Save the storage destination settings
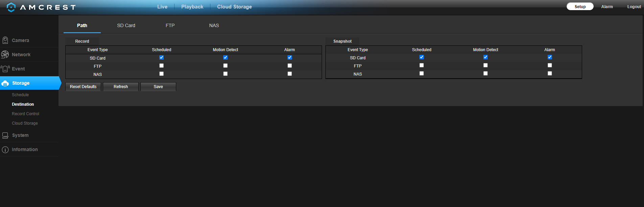This screenshot has height=207, width=644. tap(158, 87)
